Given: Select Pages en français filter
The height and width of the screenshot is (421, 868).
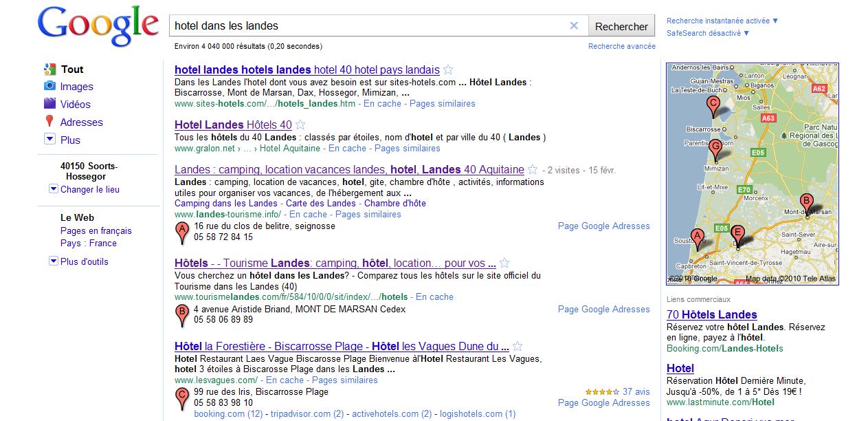Looking at the screenshot, I should click(x=96, y=231).
